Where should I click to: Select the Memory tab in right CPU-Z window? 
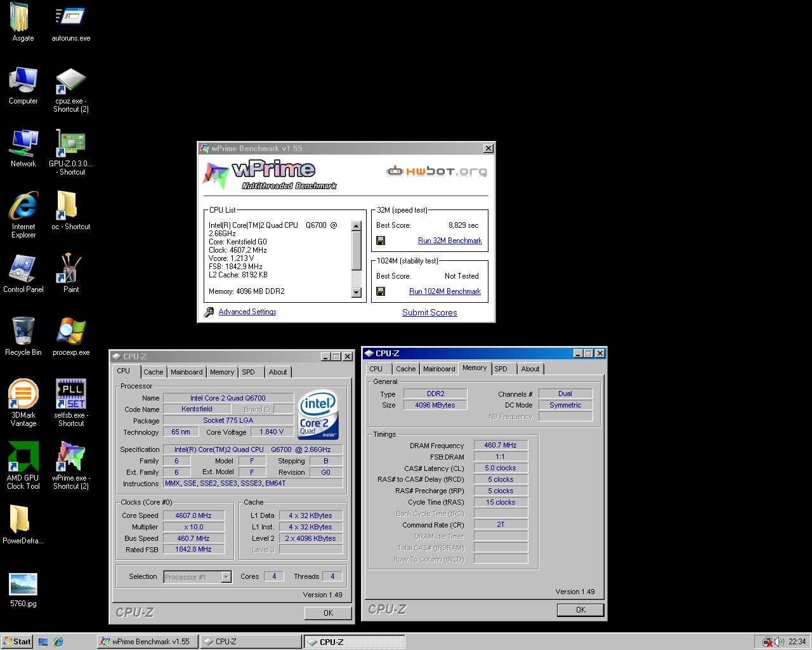[x=475, y=368]
